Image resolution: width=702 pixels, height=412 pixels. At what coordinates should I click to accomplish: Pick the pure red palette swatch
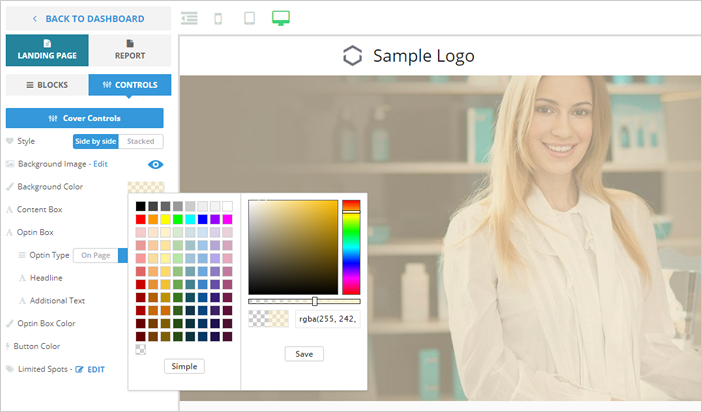click(141, 219)
